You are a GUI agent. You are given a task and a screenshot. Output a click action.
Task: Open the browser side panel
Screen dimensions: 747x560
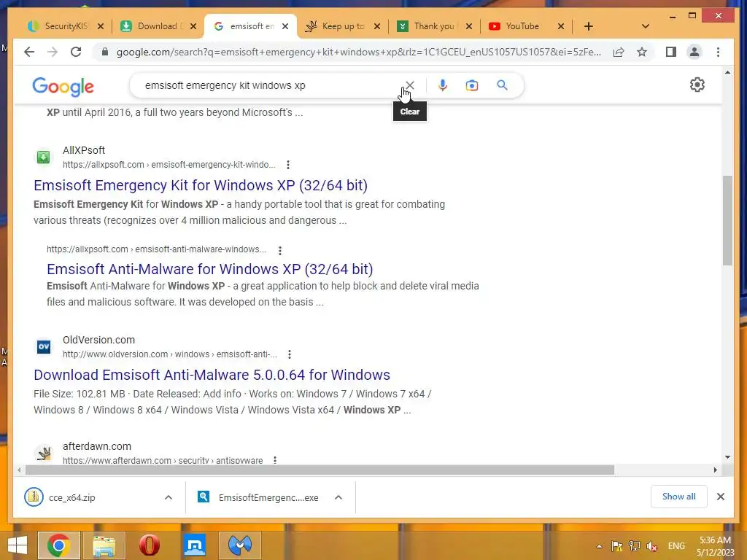[671, 52]
